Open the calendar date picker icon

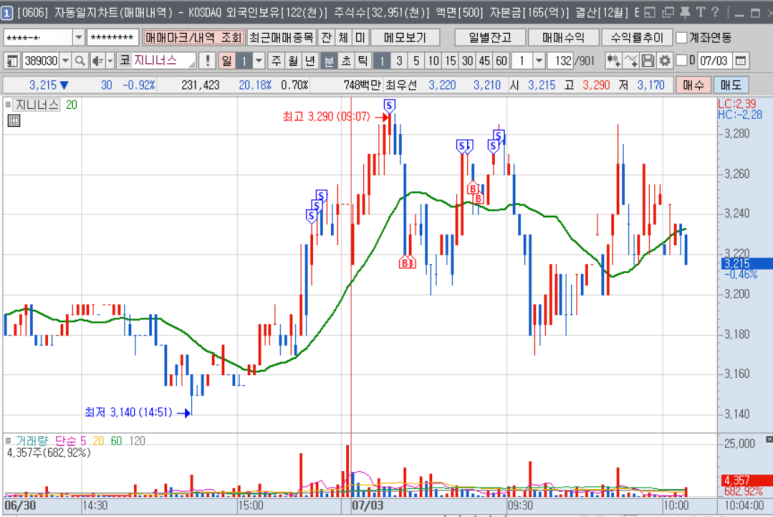click(x=740, y=61)
